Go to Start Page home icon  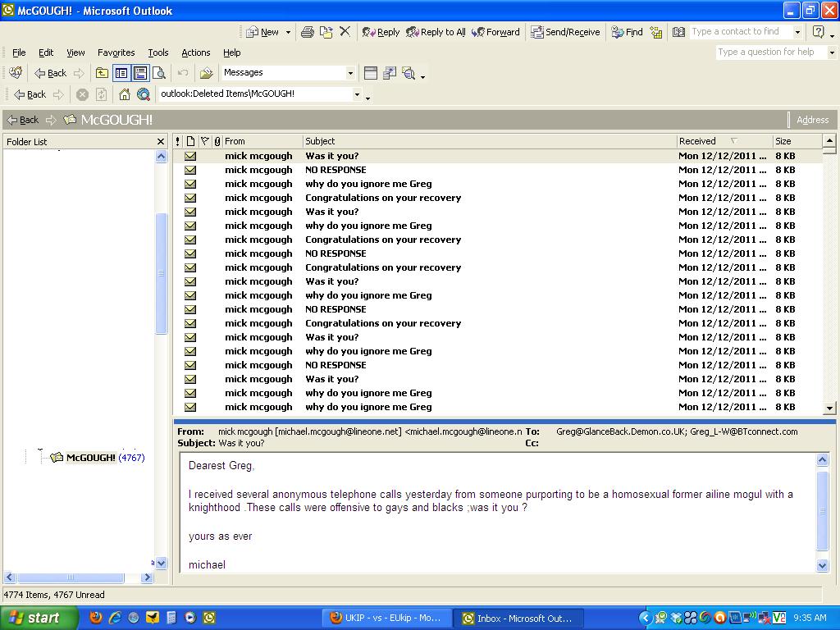tap(125, 95)
